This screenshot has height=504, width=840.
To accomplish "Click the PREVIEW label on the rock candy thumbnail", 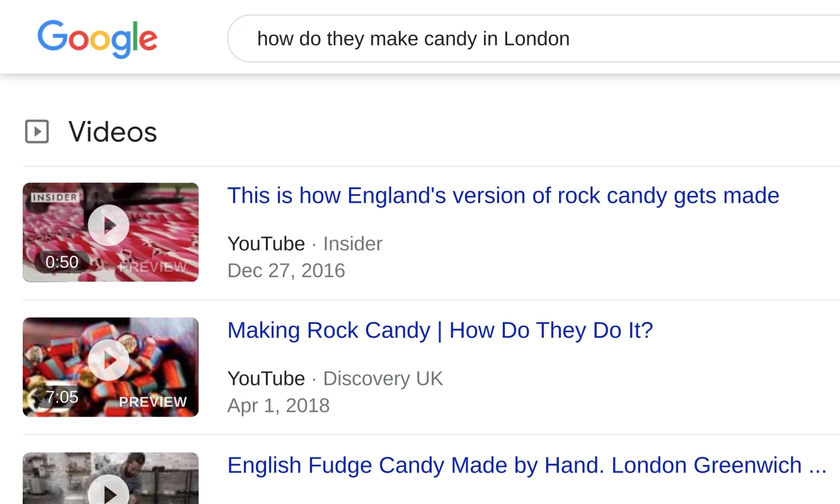I will [153, 401].
